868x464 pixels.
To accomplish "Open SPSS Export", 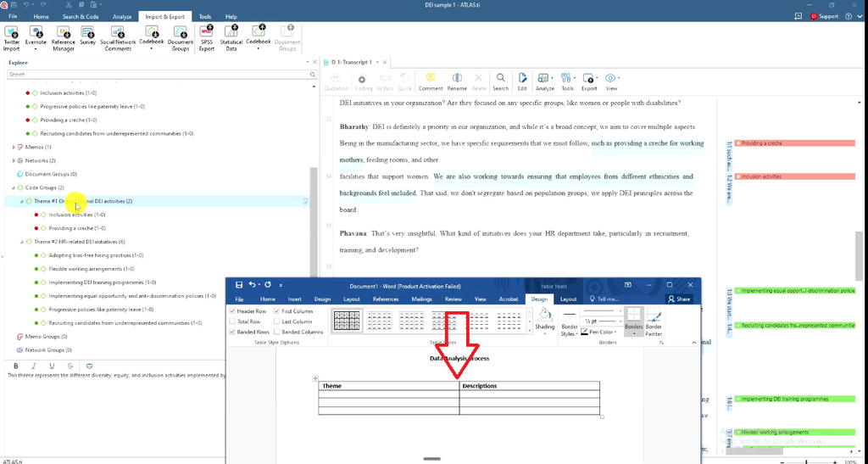I will [207, 37].
